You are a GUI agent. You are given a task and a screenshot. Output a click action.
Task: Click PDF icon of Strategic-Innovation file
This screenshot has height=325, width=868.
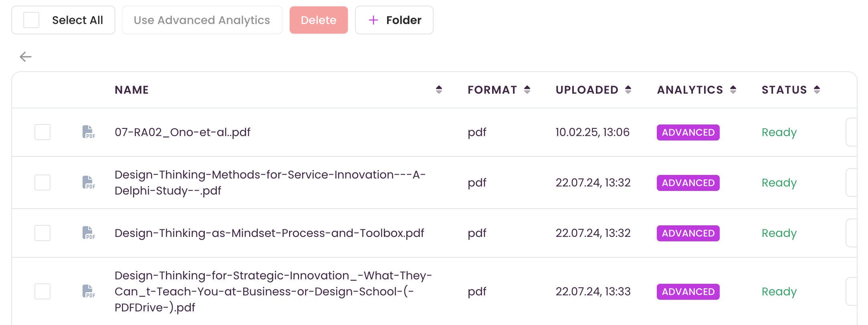tap(89, 291)
